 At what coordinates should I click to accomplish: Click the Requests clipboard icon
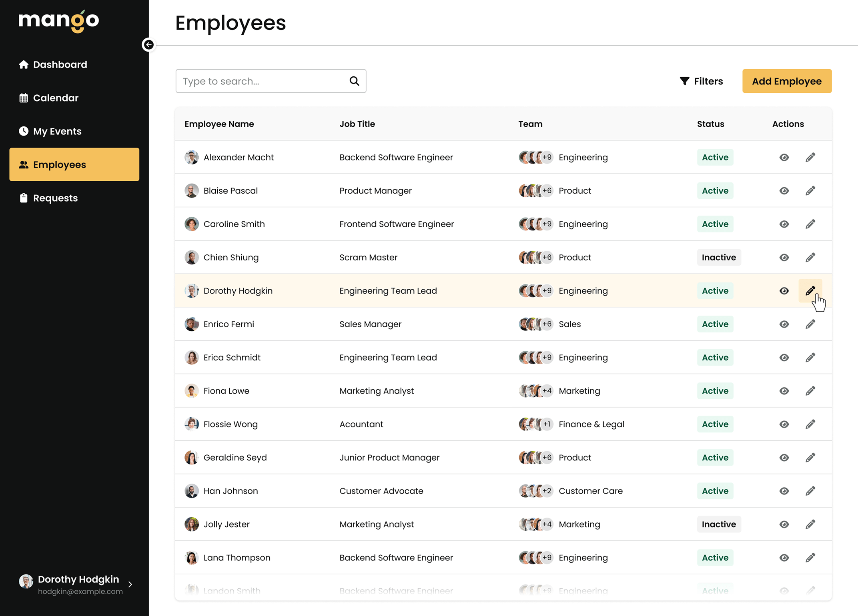point(24,198)
